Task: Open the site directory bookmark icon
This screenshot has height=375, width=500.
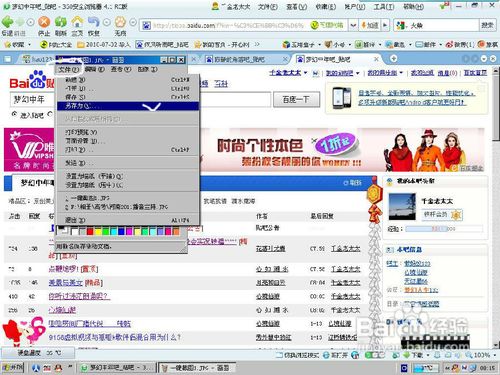Action: 44,44
